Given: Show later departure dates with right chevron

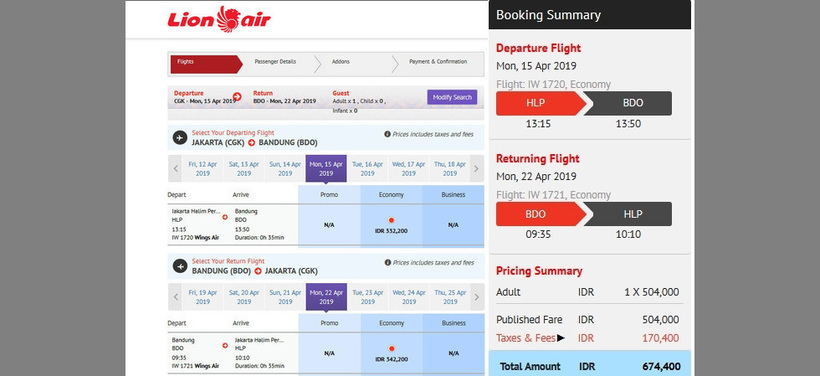Looking at the screenshot, I should (x=476, y=168).
